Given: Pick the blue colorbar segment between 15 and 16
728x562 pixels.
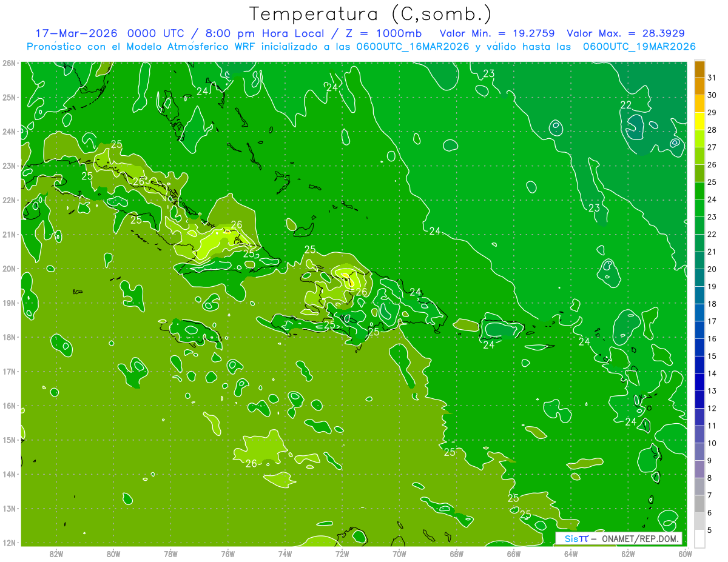Looking at the screenshot, I should pos(699,347).
